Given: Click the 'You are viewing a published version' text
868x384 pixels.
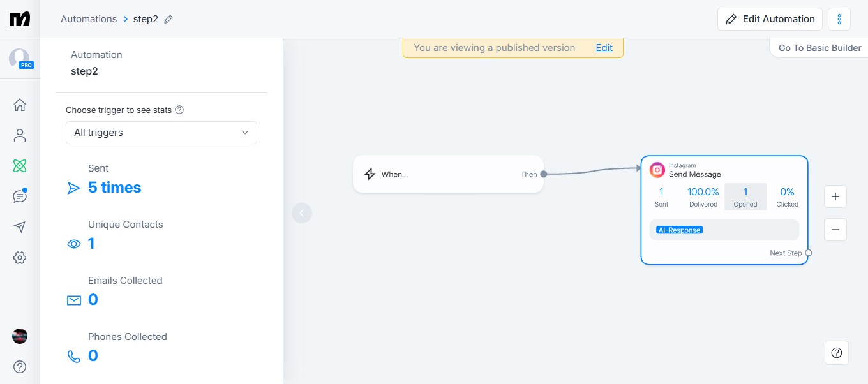Looking at the screenshot, I should point(494,48).
